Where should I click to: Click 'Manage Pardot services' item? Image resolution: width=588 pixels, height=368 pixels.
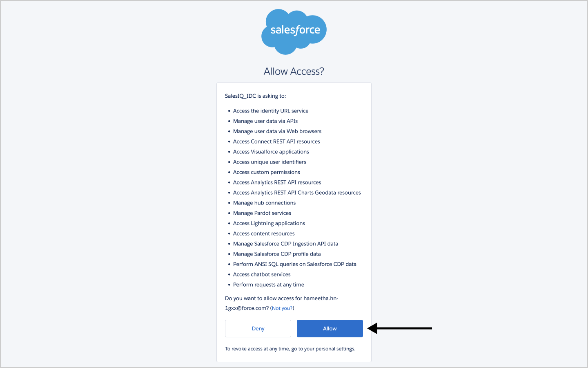(x=262, y=213)
